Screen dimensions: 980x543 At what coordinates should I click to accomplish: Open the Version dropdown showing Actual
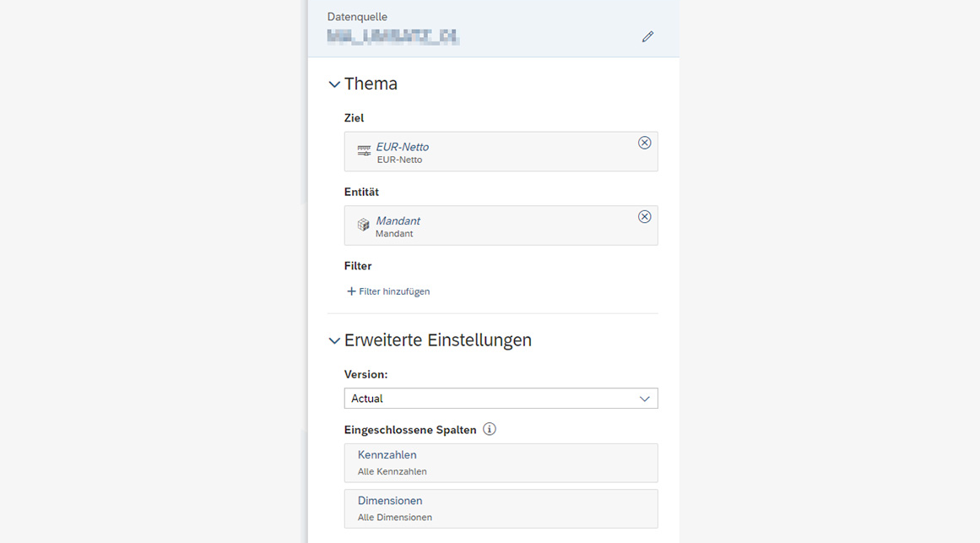(501, 399)
